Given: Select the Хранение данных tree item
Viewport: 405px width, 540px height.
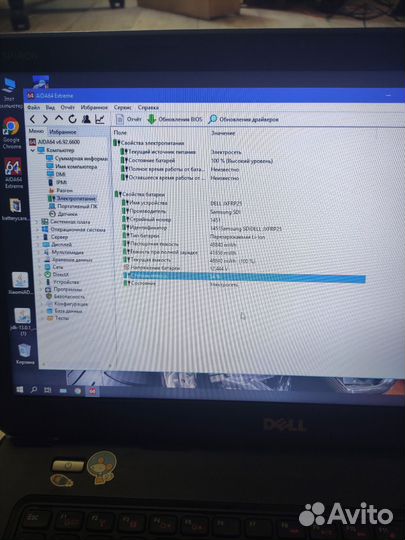Looking at the screenshot, I should pos(68,260).
